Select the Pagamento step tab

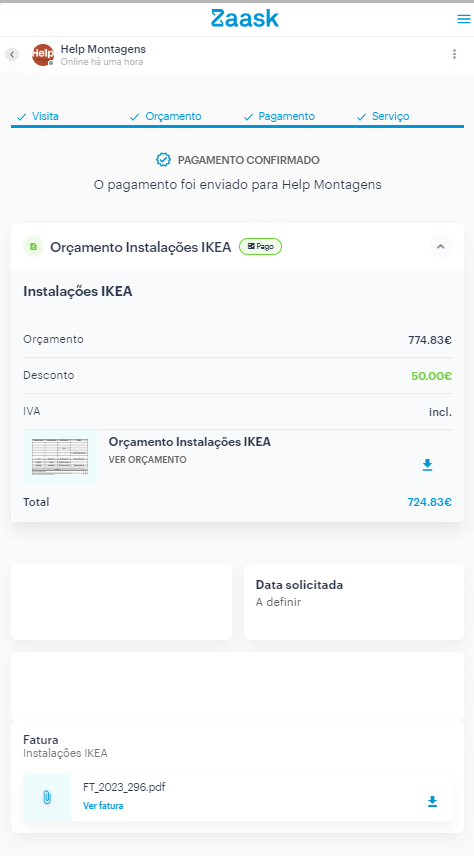coord(279,116)
